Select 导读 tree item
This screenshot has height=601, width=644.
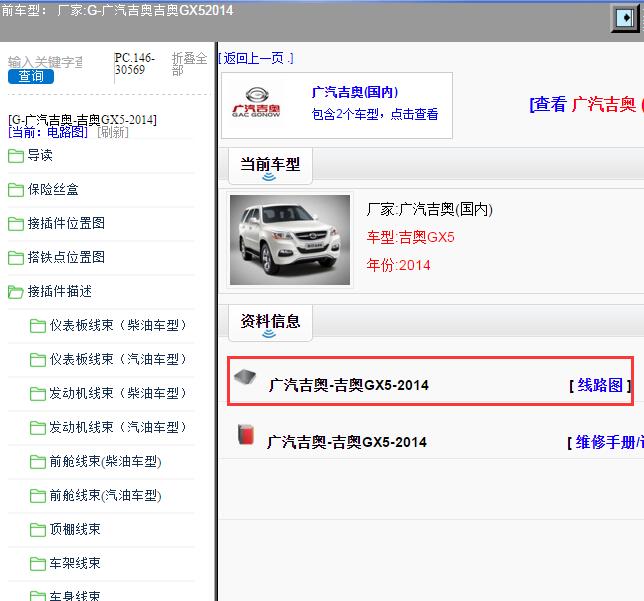[x=40, y=155]
